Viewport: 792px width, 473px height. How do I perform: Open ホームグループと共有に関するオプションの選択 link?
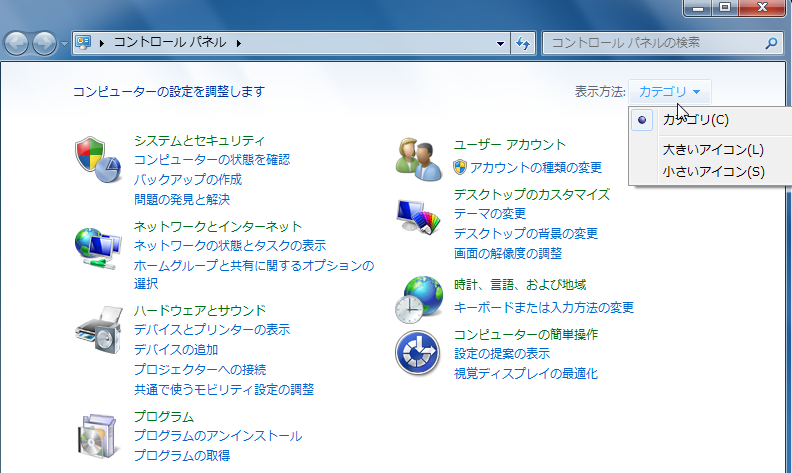coord(254,274)
